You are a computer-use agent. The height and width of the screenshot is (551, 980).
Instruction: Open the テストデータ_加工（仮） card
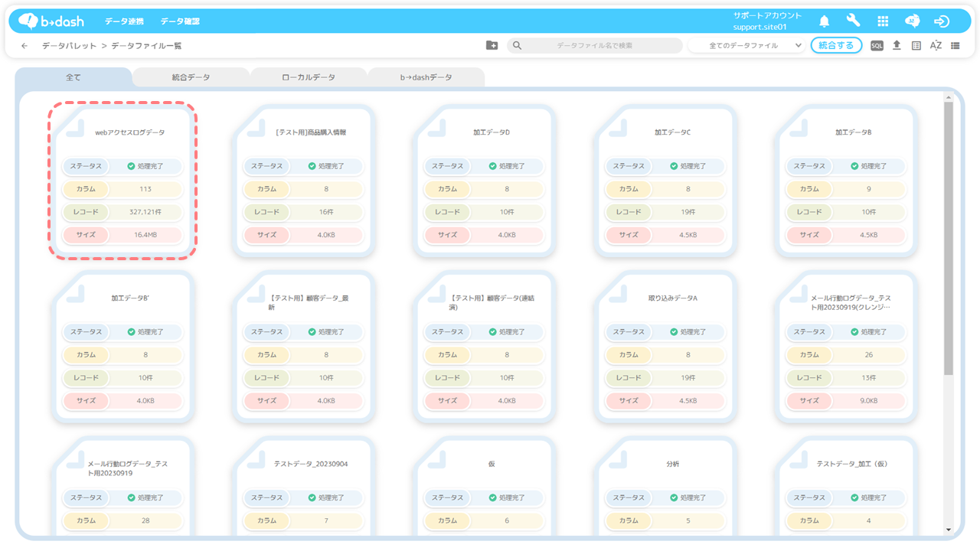coord(847,486)
